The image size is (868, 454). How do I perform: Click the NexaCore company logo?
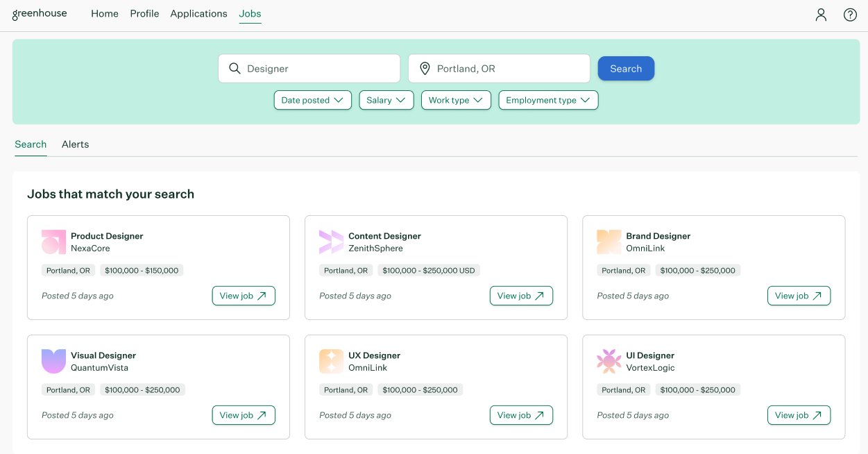point(53,242)
